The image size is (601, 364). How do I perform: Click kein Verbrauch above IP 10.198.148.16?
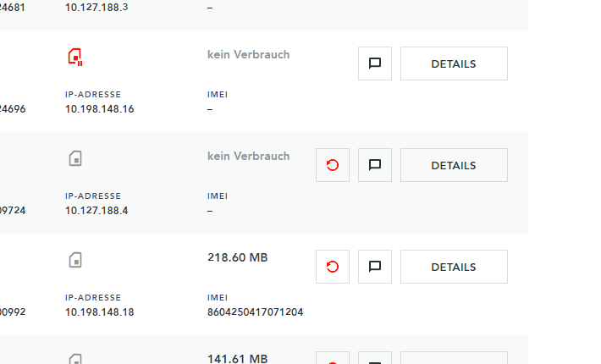(x=248, y=54)
